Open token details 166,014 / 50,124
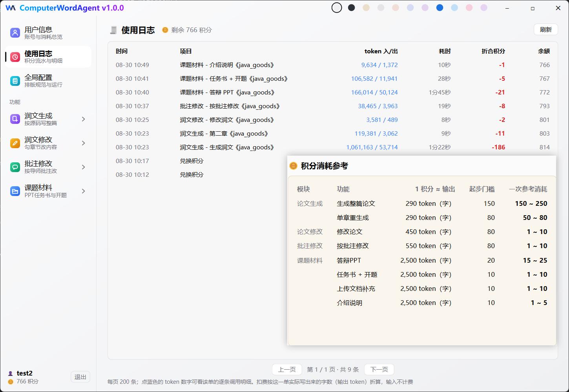Viewport: 569px width, 392px height. pyautogui.click(x=374, y=93)
